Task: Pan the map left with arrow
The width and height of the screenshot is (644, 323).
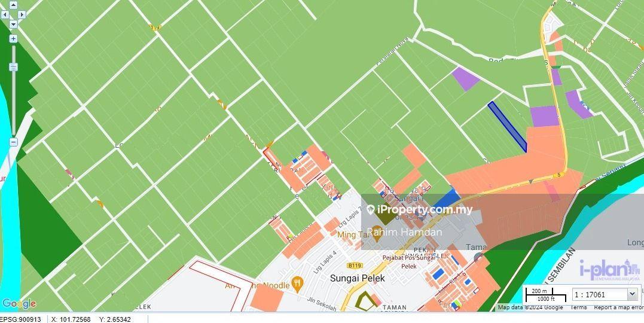Action: pyautogui.click(x=5, y=15)
